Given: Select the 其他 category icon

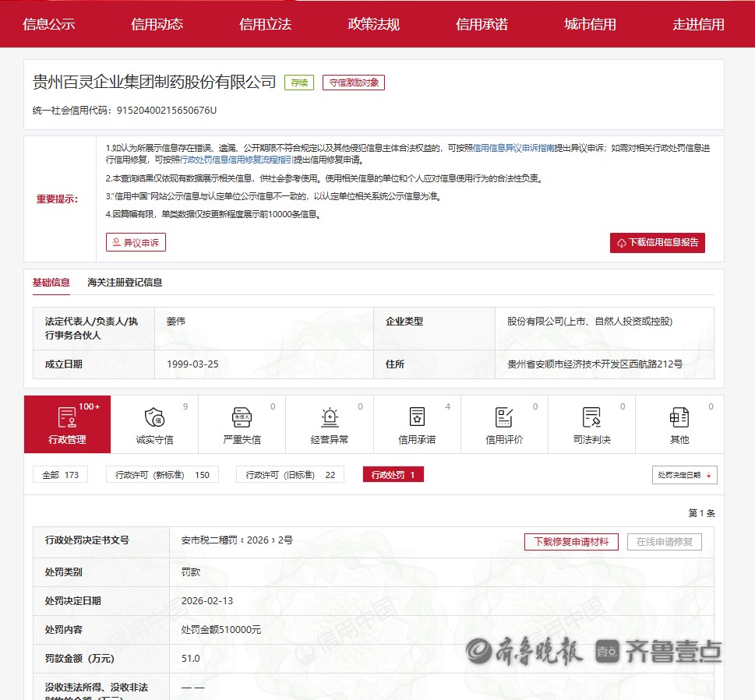Looking at the screenshot, I should (679, 417).
